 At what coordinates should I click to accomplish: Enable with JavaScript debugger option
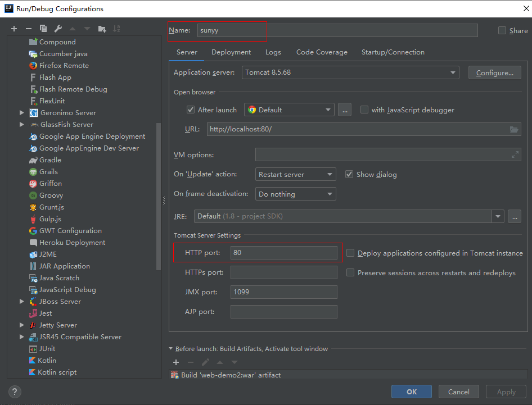coord(364,110)
